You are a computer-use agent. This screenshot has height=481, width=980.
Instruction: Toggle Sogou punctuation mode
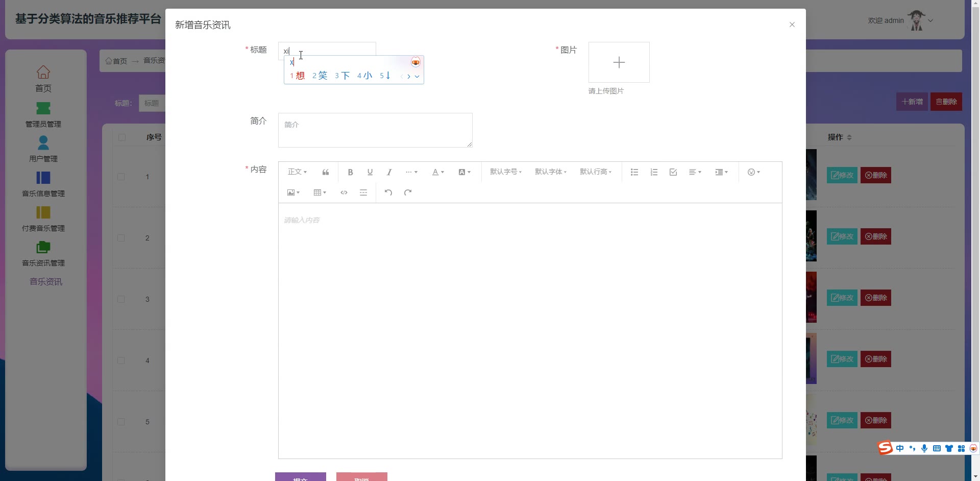[912, 448]
